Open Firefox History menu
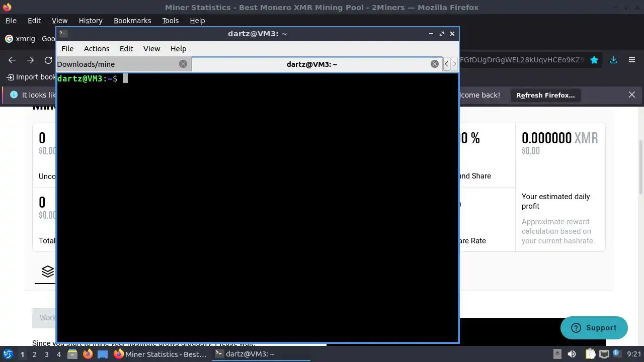The width and height of the screenshot is (644, 362). (x=91, y=21)
